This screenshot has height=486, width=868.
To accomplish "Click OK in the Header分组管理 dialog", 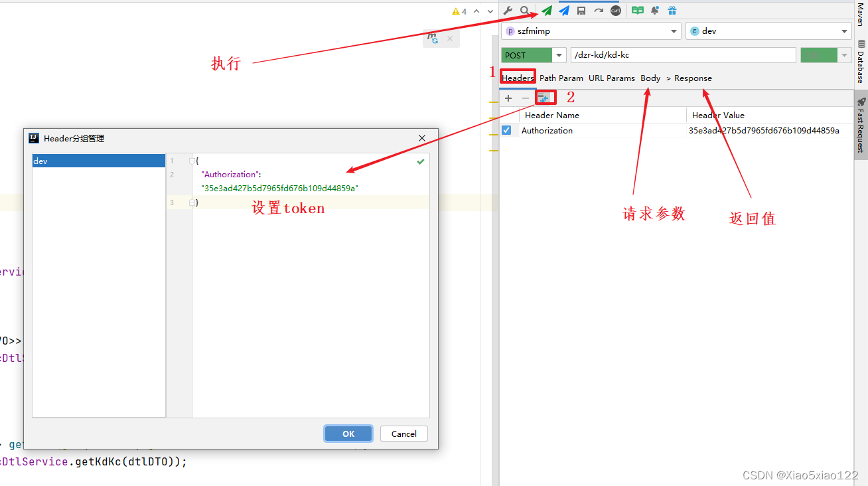I will coord(348,434).
